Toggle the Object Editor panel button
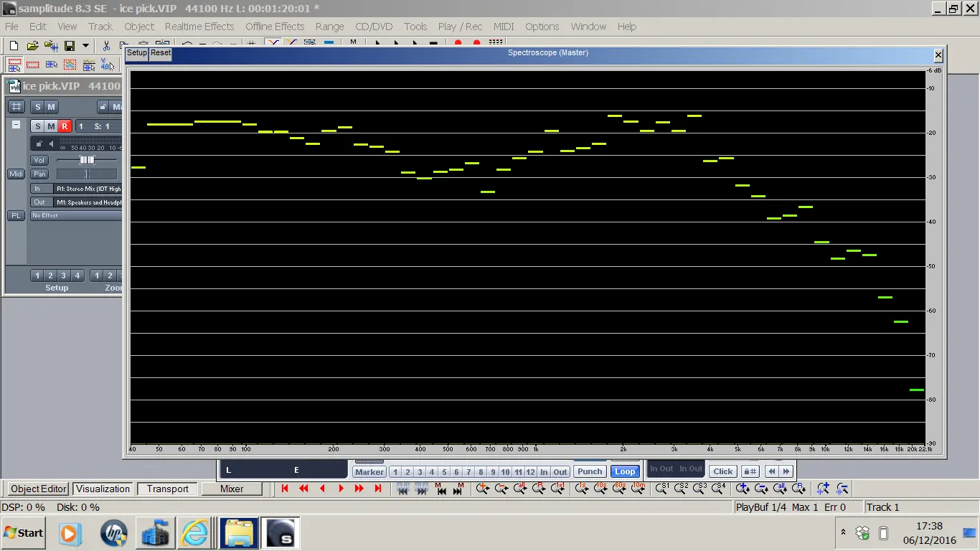 [39, 489]
